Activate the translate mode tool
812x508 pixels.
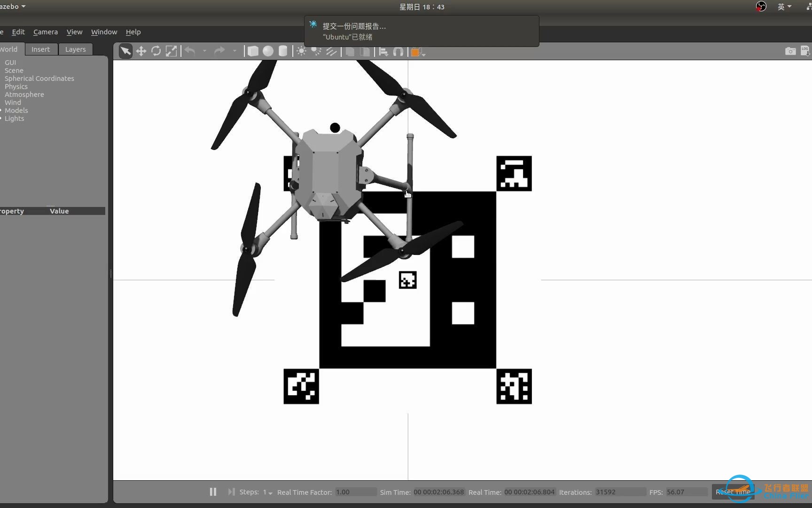click(141, 51)
